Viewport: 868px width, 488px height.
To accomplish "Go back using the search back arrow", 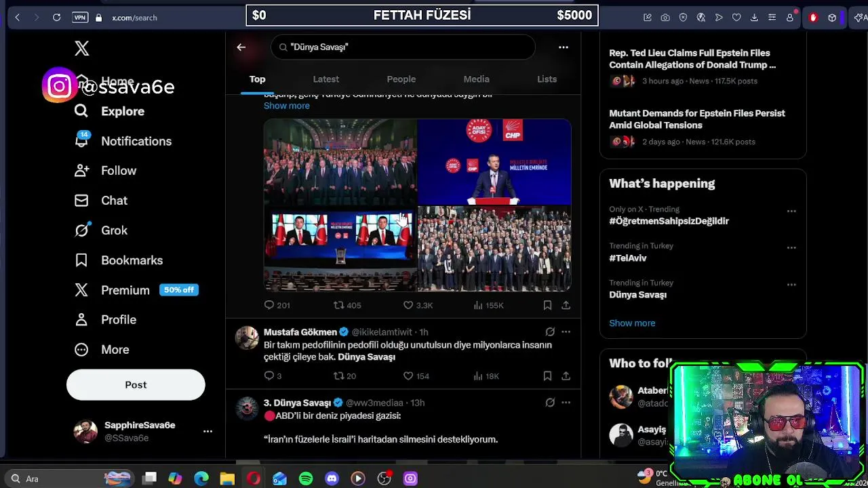I will 241,47.
